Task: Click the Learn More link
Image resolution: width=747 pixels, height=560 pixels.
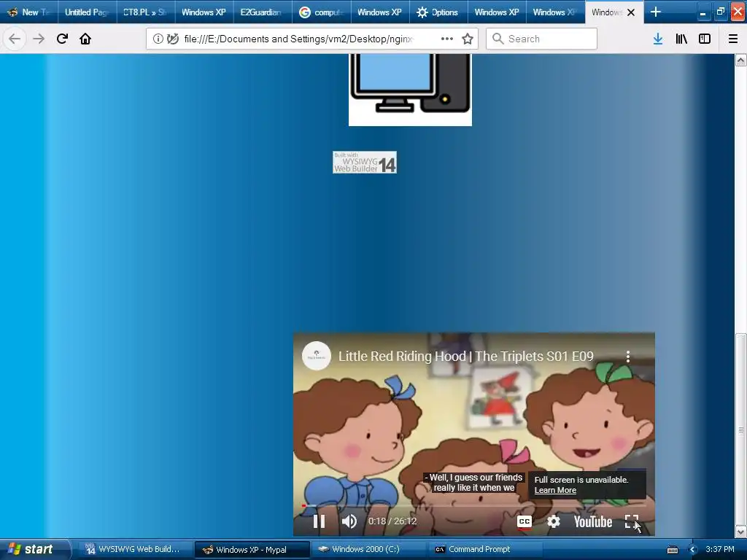Action: pos(555,490)
